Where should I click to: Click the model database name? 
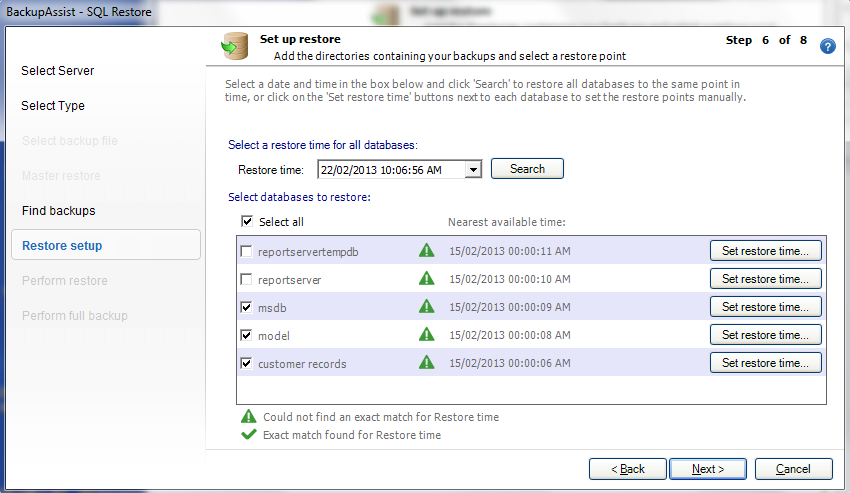coord(274,336)
